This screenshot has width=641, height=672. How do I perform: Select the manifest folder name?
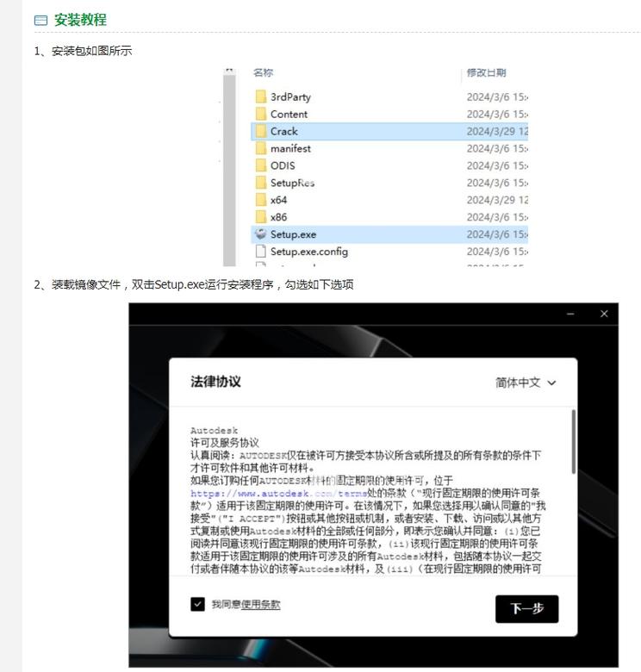click(290, 149)
